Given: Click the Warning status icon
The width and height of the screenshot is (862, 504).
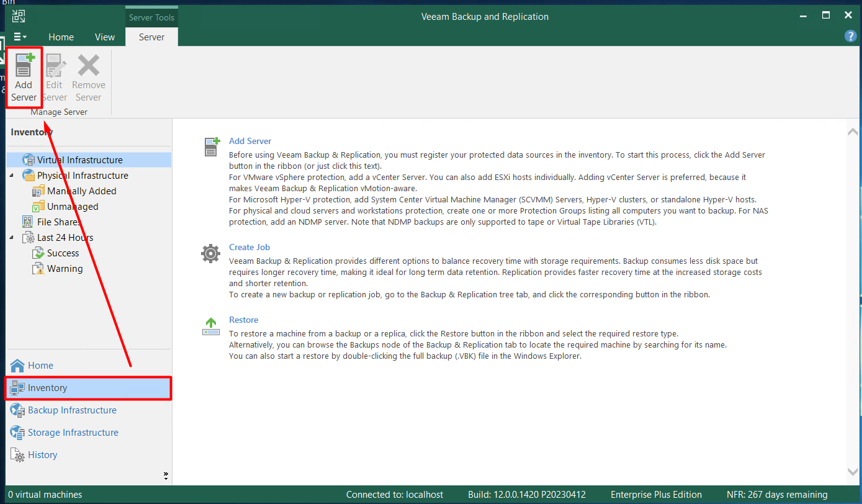Looking at the screenshot, I should [38, 269].
